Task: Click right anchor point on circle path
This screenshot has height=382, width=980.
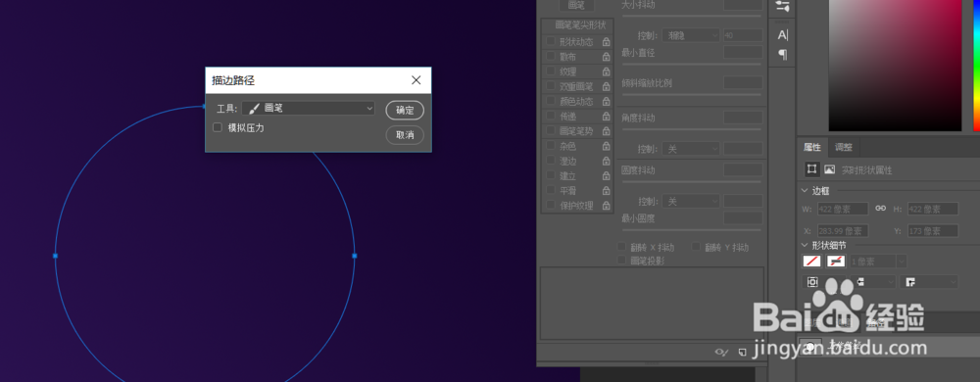Action: pyautogui.click(x=355, y=256)
